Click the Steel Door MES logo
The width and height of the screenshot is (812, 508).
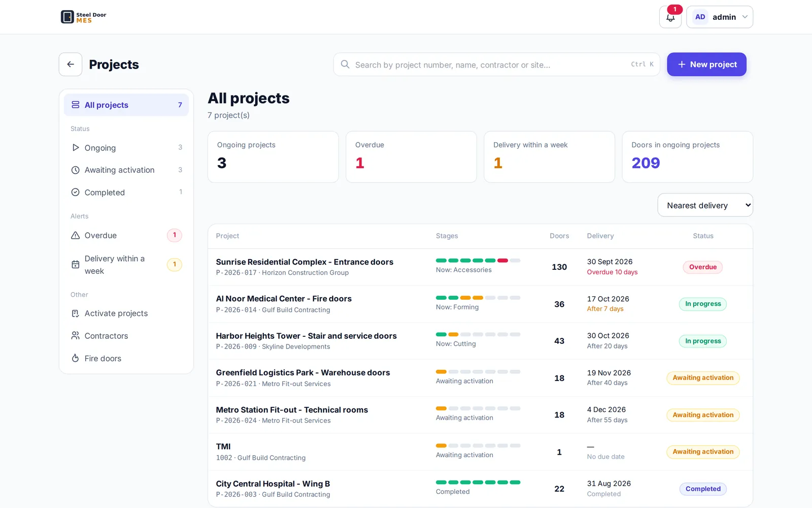84,17
